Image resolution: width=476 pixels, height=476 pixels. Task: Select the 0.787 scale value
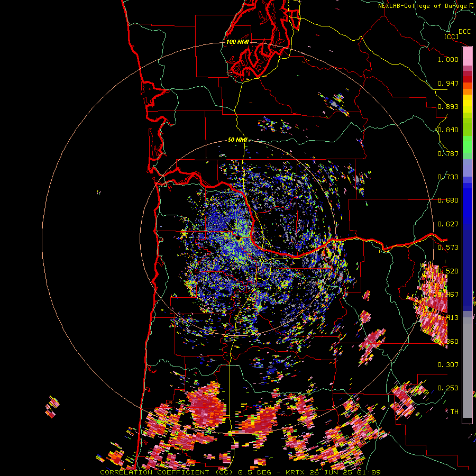click(x=448, y=153)
